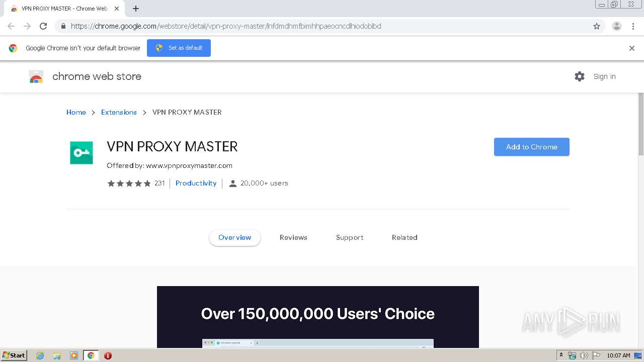Click the VPN PROXY MASTER title heading
The image size is (644, 362).
(172, 146)
